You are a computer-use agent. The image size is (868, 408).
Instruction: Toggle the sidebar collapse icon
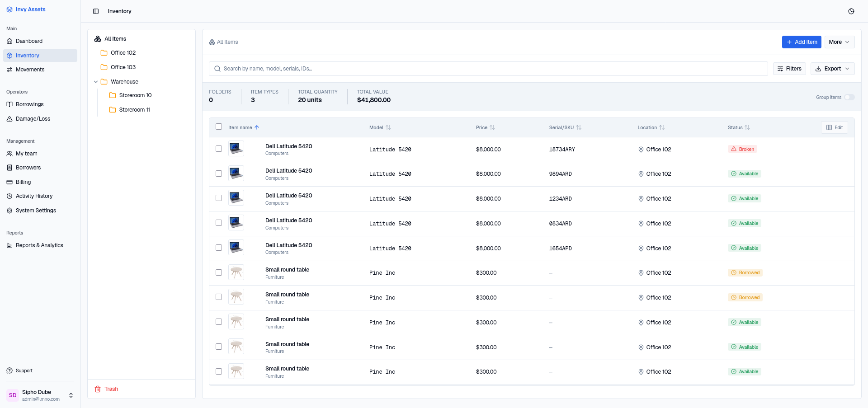click(x=96, y=11)
